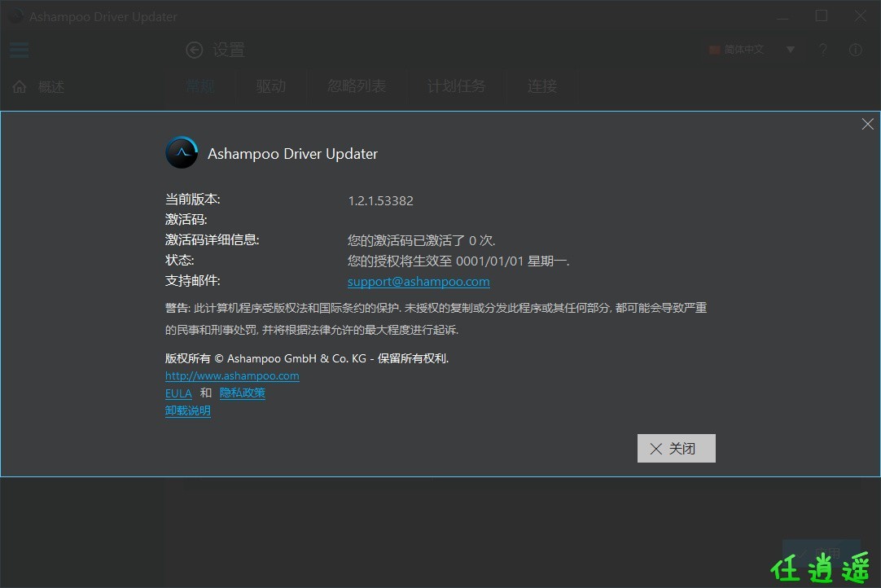Click the status text with 0001/01/01
This screenshot has width=881, height=588.
coord(458,261)
